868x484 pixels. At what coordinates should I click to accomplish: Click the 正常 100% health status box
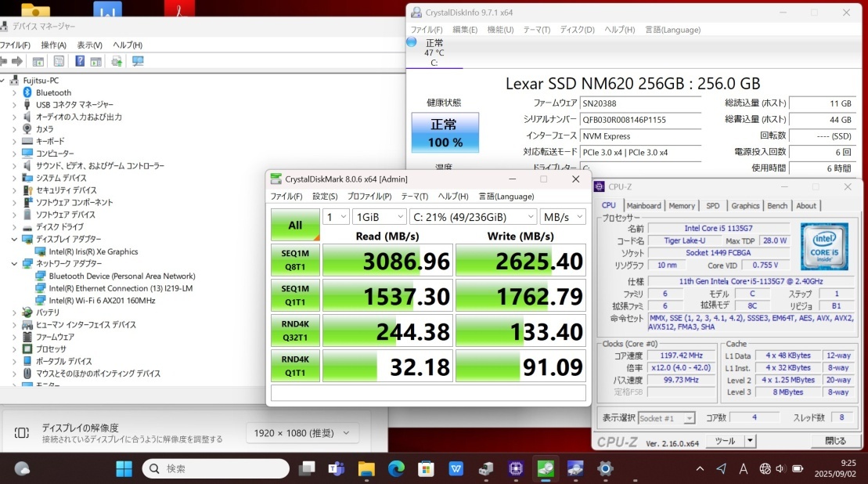tap(445, 133)
